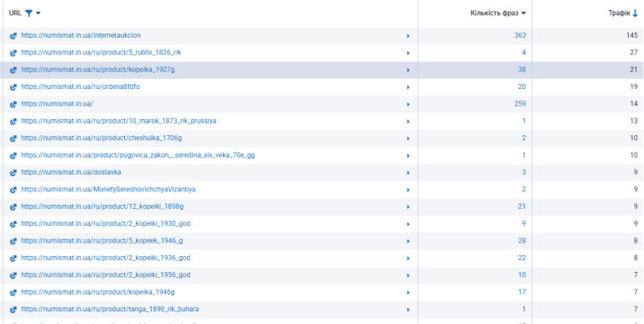Open external link icon for MonetySerednovichchyaVizantiya row
Image resolution: width=644 pixels, height=324 pixels.
[13, 190]
